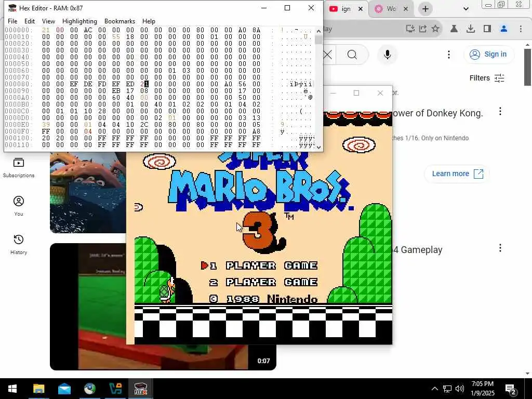The image size is (532, 399).
Task: Open YouTube History in sidebar
Action: (x=19, y=244)
